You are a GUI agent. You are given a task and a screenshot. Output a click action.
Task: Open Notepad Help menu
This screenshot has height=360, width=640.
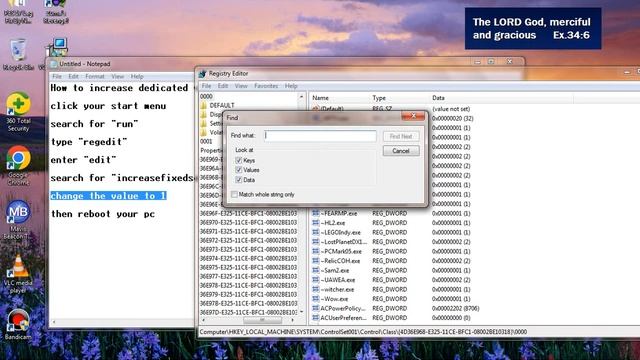(x=137, y=76)
